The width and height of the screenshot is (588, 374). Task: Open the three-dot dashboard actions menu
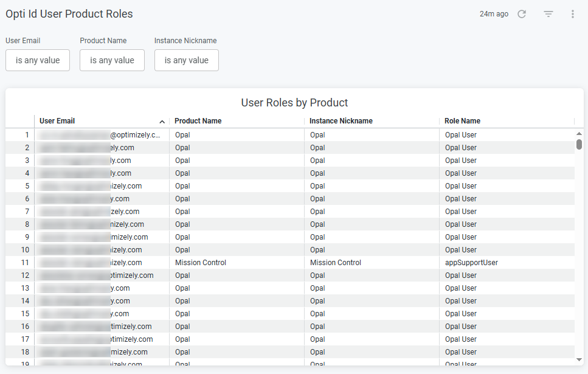click(x=573, y=14)
